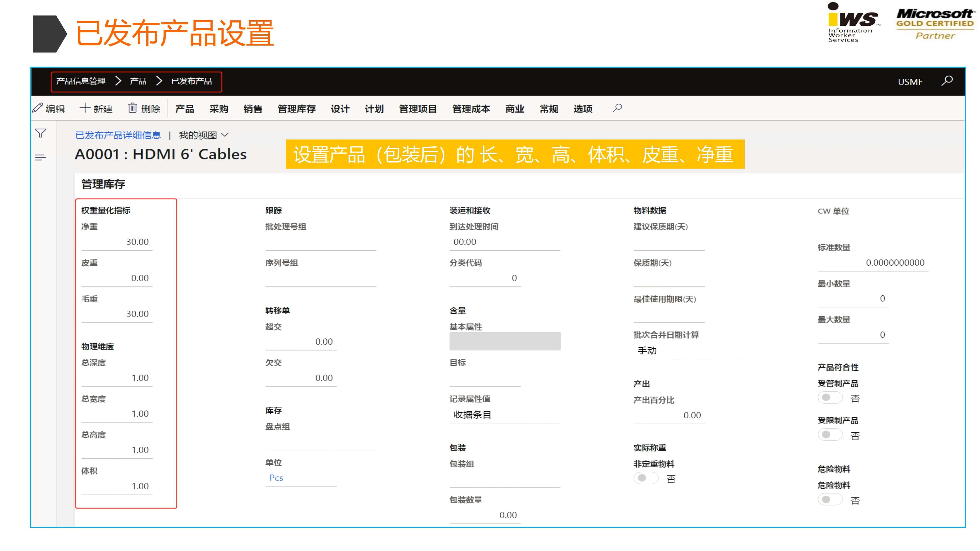Viewport: 980px width, 551px height.
Task: Click the chevron before 已发布产品 in the breadcrumb
Action: [x=159, y=81]
